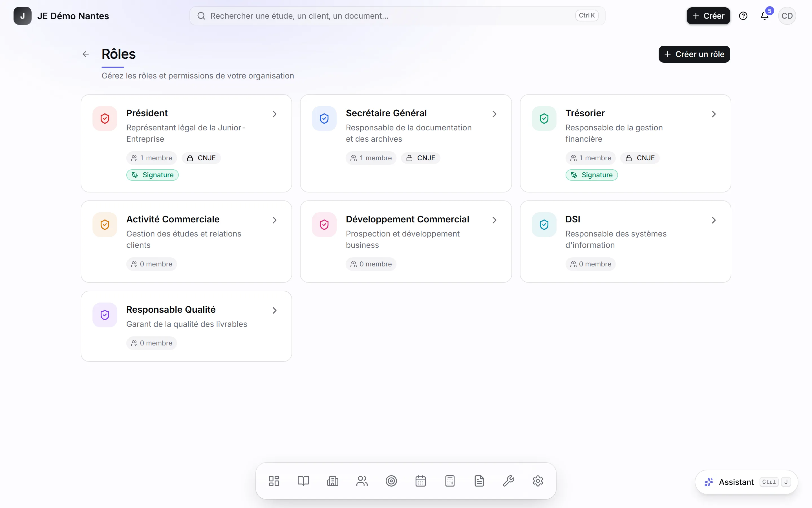
Task: Click the Signature badge on Président card
Action: point(152,175)
